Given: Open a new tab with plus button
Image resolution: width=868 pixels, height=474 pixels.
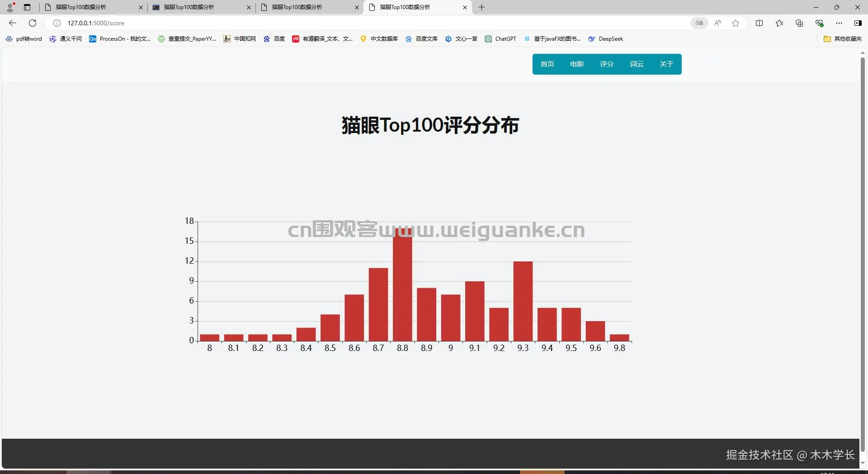Looking at the screenshot, I should 482,7.
